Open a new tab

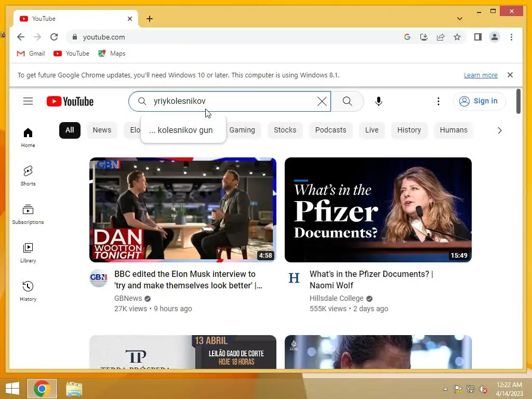point(150,19)
